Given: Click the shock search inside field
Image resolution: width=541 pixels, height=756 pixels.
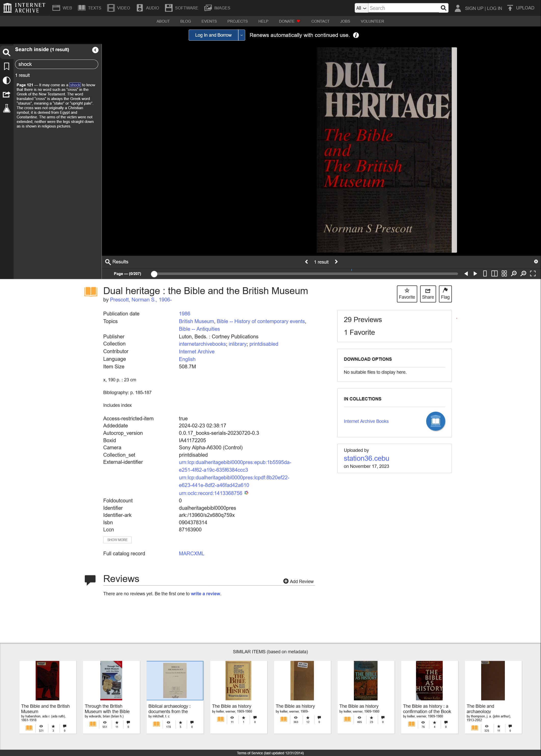Looking at the screenshot, I should (x=57, y=64).
